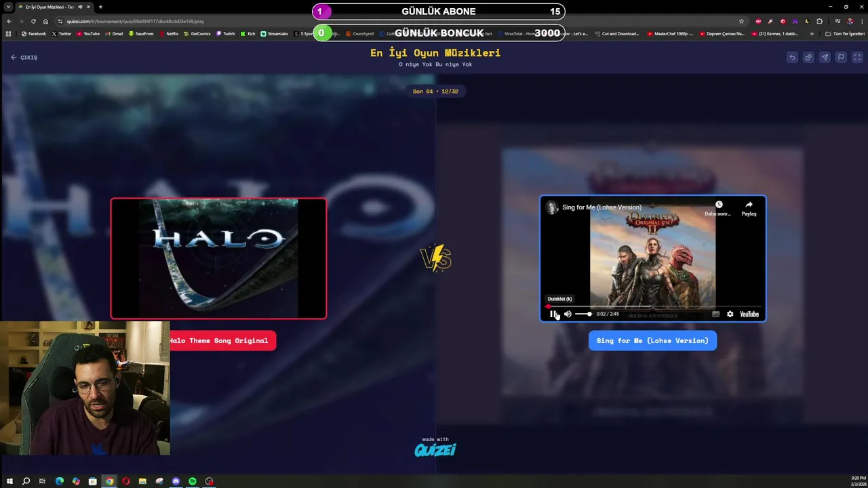Open the bookmarks apps grid icon

tap(8, 33)
